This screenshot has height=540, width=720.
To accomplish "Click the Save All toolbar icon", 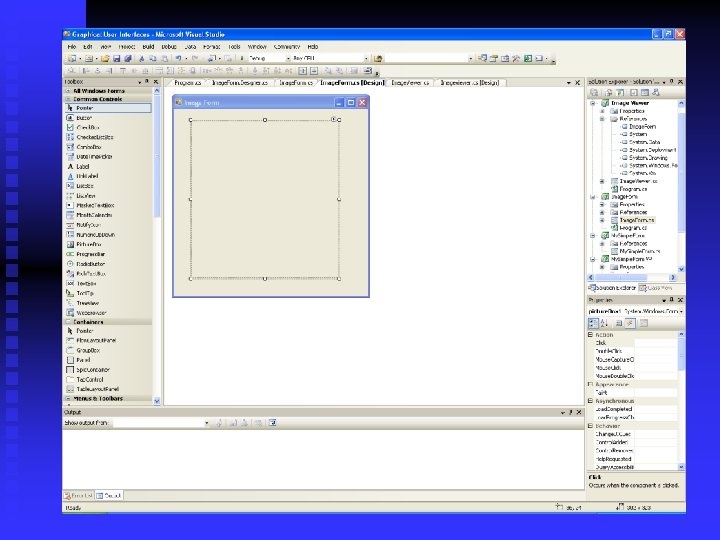I will (128, 59).
